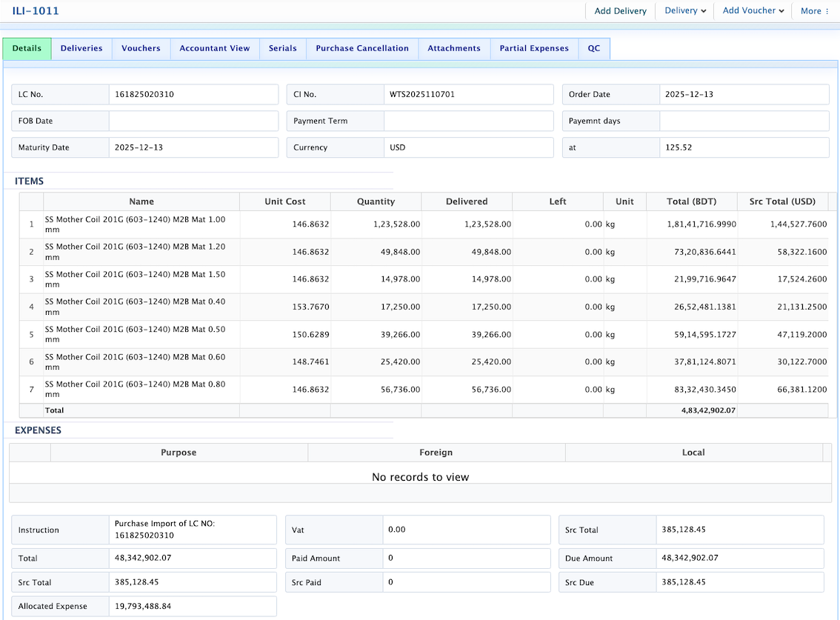Click the exchange rate field 125.52
840x620 pixels.
744,147
